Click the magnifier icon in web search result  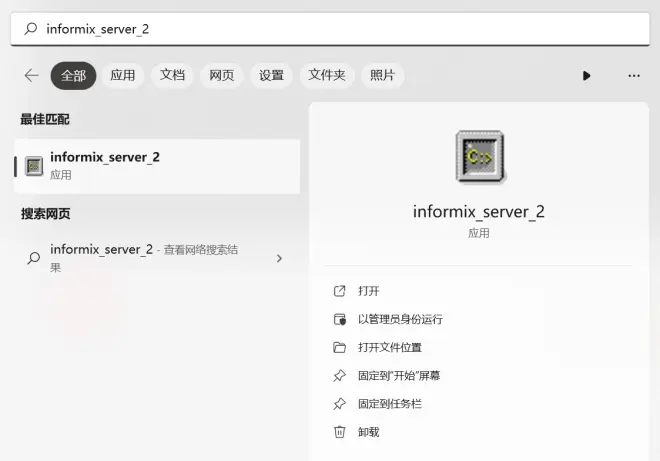coord(34,258)
